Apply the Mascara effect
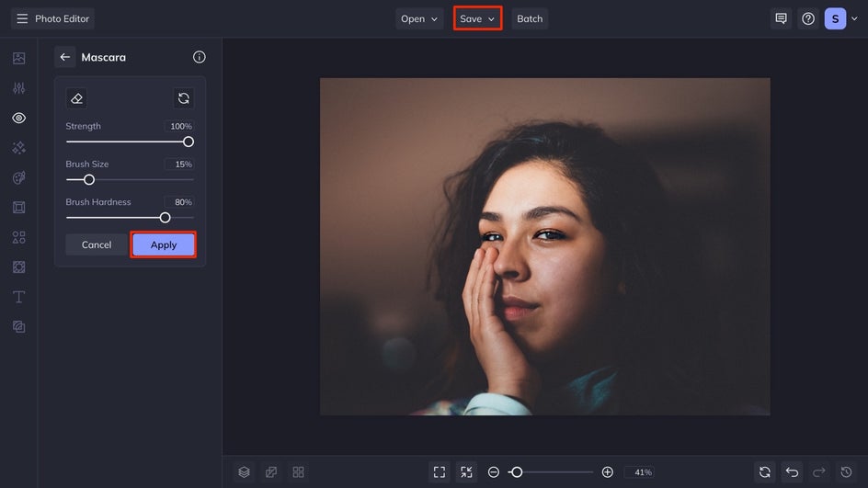The width and height of the screenshot is (868, 488). coord(163,245)
